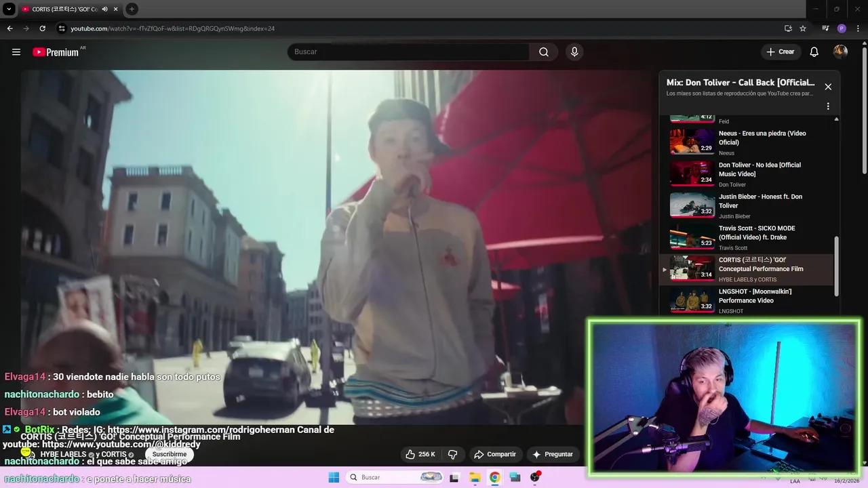Click the taskbar Buscar search box
The width and height of the screenshot is (868, 488).
click(x=396, y=477)
